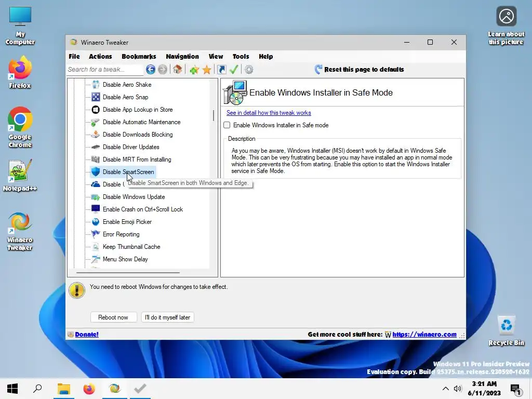Select Error Reporting entry
Screen dimensions: 532x399
tap(121, 234)
